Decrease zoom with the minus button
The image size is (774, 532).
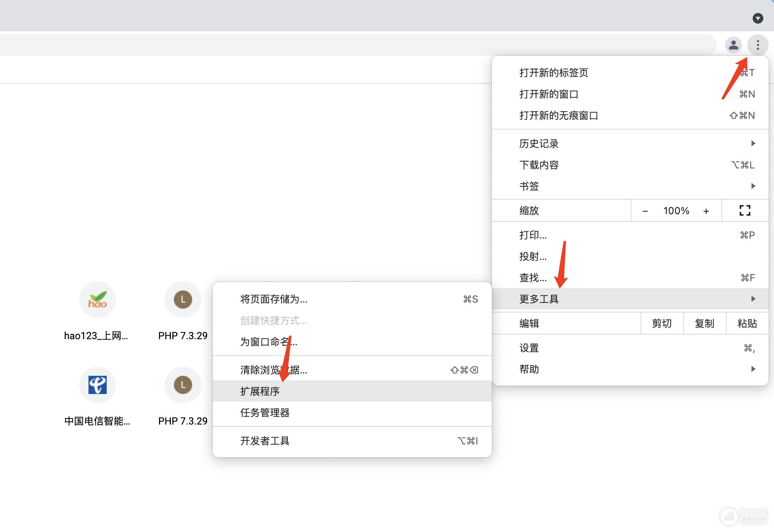point(645,211)
